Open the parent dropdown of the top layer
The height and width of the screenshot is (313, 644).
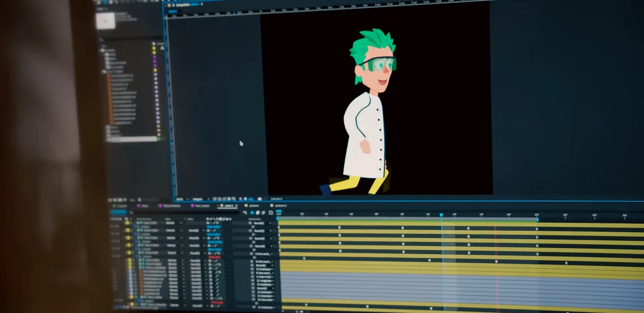click(261, 223)
